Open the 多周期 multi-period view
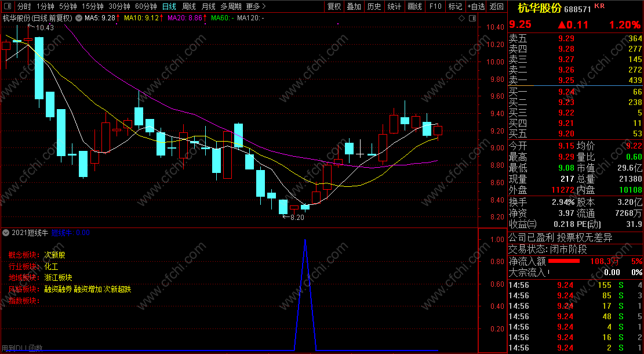Screen dimensions: 644x354 (x=231, y=6)
